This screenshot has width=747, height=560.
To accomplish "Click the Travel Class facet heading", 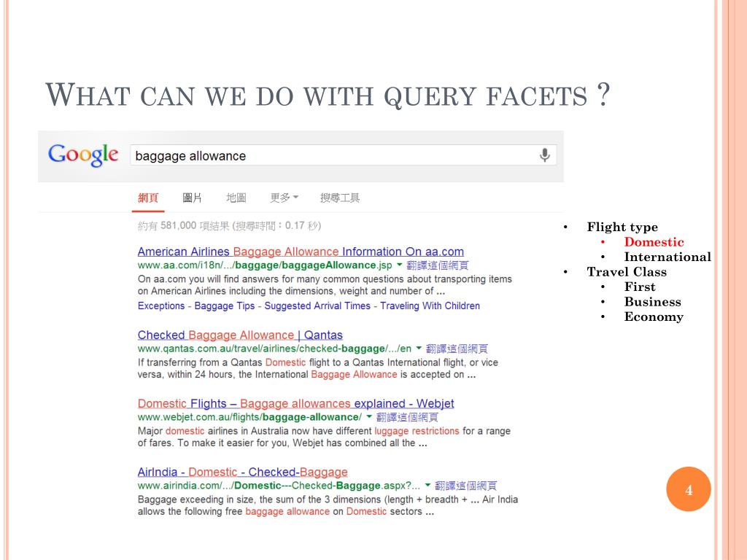I will click(627, 272).
